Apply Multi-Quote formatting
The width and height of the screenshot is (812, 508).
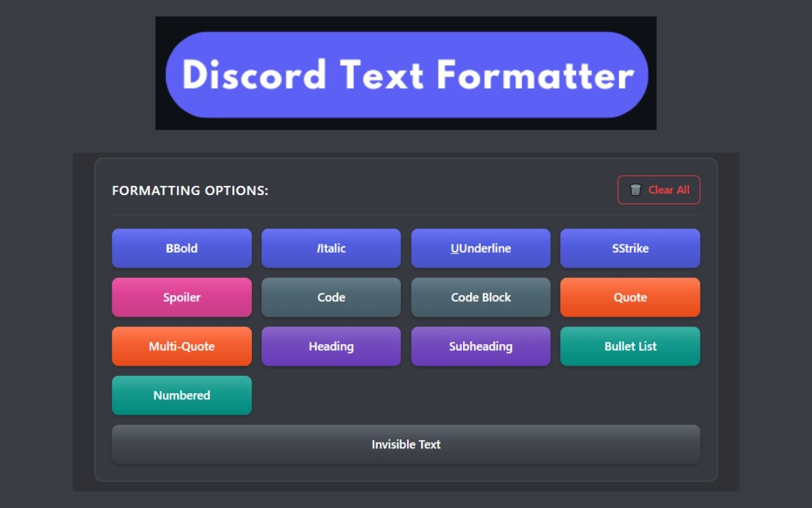pos(181,346)
